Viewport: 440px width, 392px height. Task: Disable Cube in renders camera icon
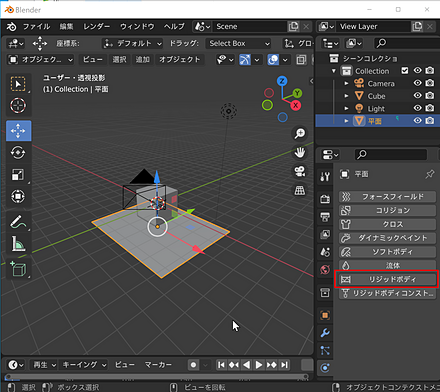click(430, 96)
